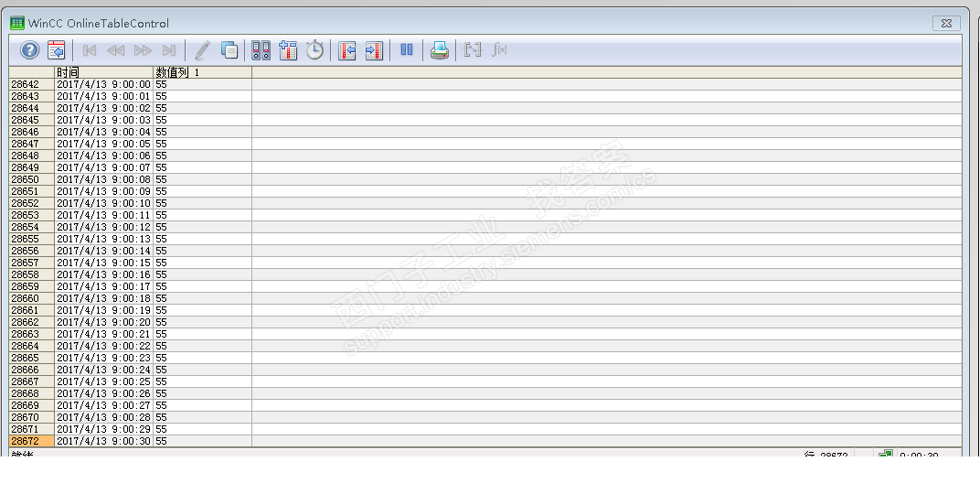Open the Help icon in toolbar
Screen dimensions: 980x494
point(29,50)
